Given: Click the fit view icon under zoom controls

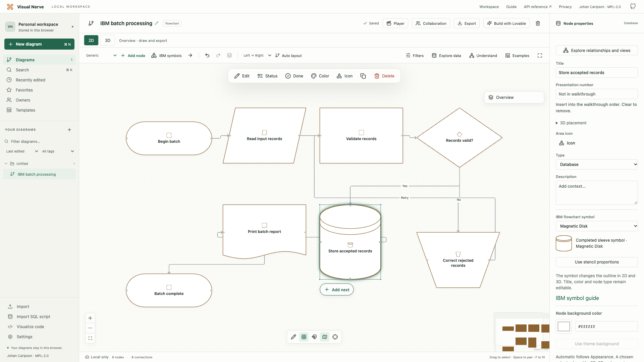Looking at the screenshot, I should 90,338.
